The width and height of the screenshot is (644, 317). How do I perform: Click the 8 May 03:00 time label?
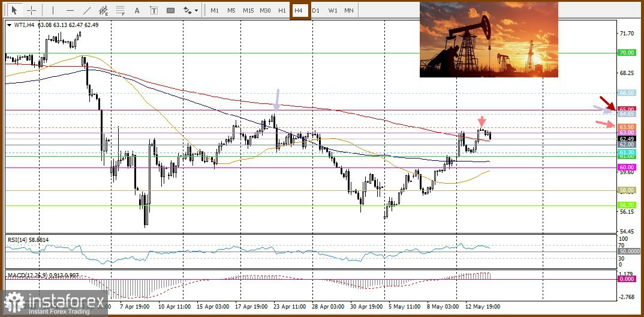click(x=442, y=307)
